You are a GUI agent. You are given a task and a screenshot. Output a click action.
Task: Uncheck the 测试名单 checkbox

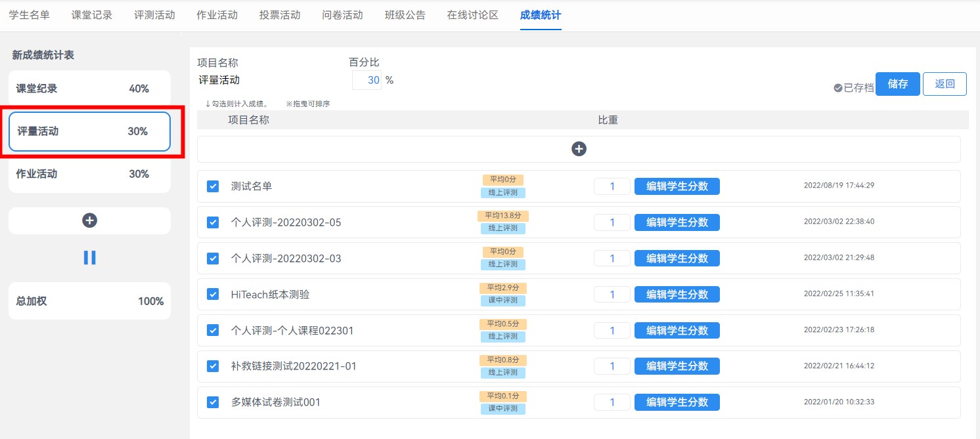tap(213, 186)
